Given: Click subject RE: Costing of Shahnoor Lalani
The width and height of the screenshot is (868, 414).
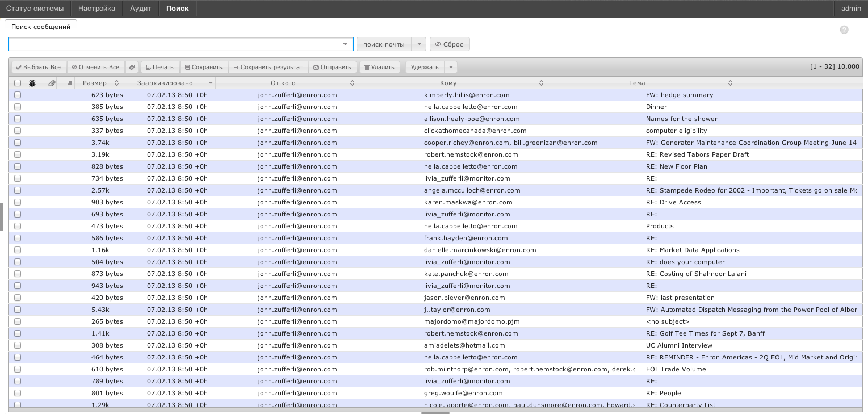Looking at the screenshot, I should 696,274.
